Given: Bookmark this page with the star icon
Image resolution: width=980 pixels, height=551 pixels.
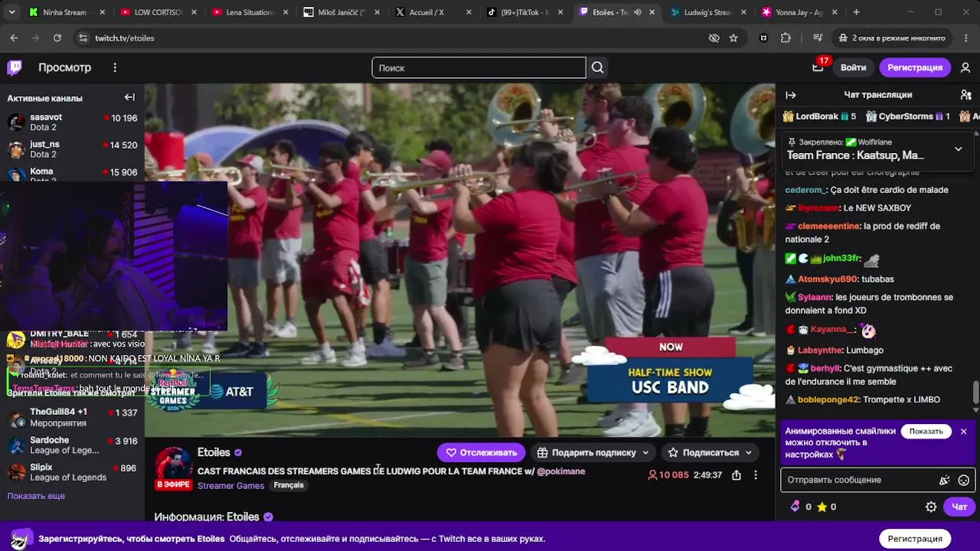Looking at the screenshot, I should 733,38.
